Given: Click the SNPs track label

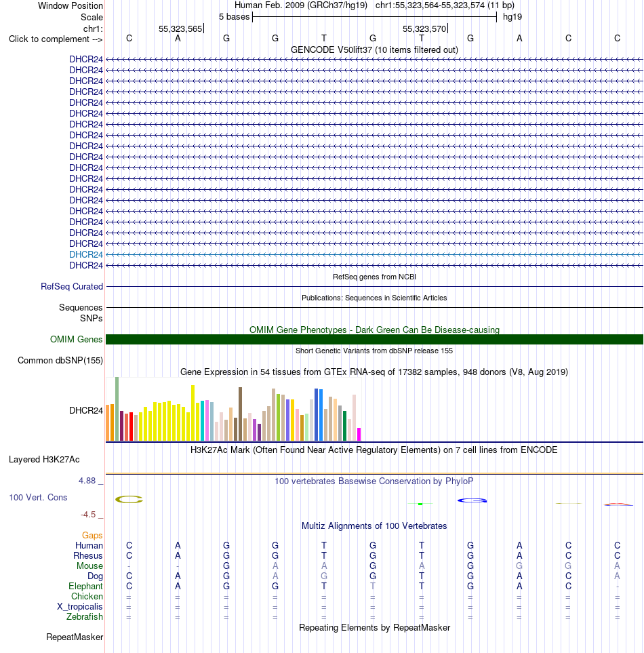Looking at the screenshot, I should pyautogui.click(x=91, y=318).
